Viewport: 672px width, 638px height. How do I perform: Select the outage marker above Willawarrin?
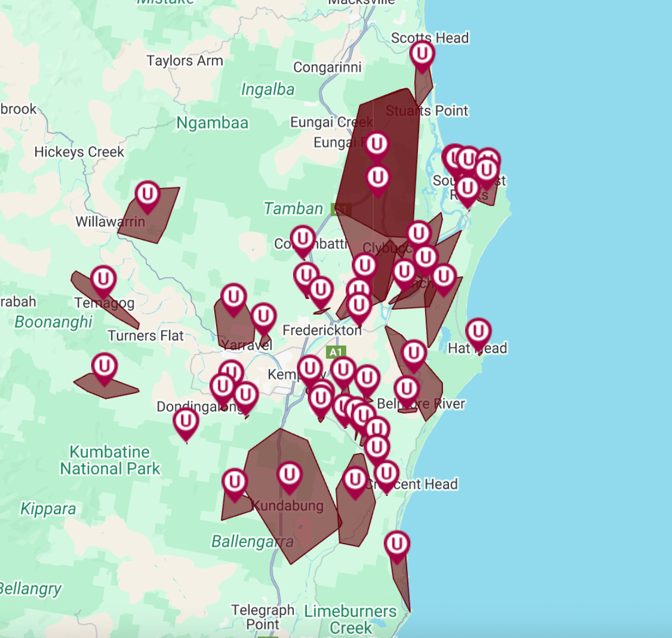click(147, 196)
